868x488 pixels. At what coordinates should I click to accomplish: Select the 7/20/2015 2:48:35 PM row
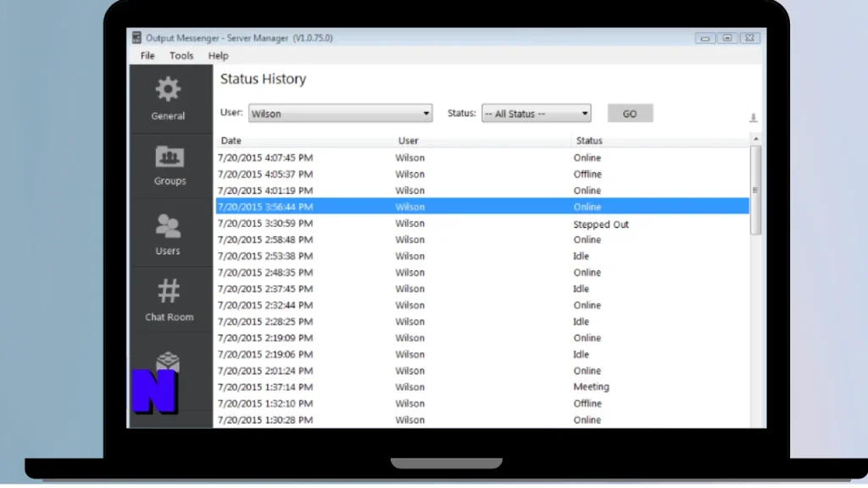pos(482,272)
